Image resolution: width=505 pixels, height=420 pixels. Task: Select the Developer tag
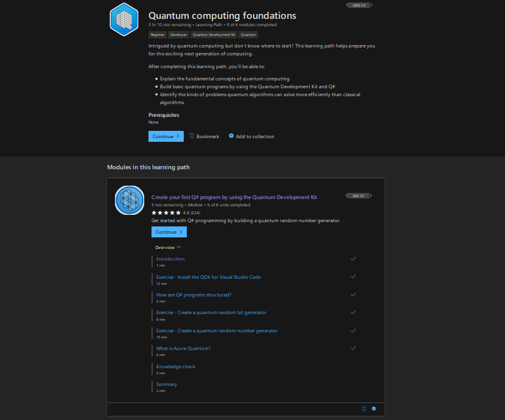(178, 35)
